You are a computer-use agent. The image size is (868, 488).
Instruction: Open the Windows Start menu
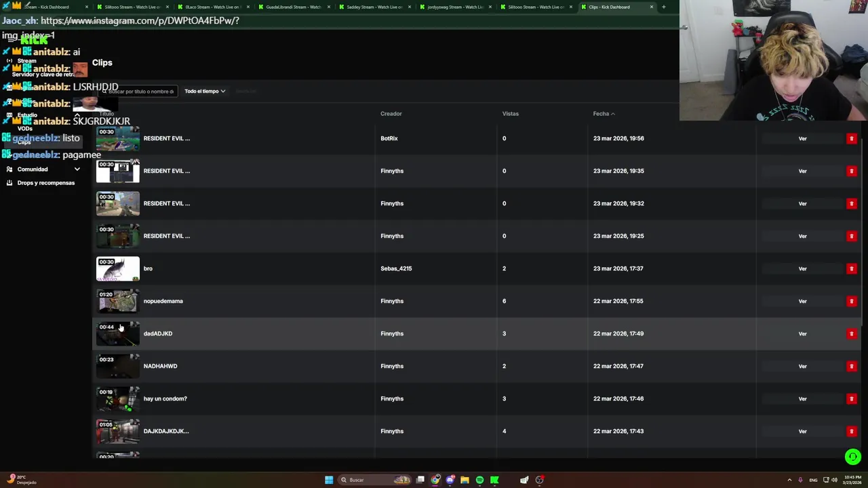pos(329,480)
